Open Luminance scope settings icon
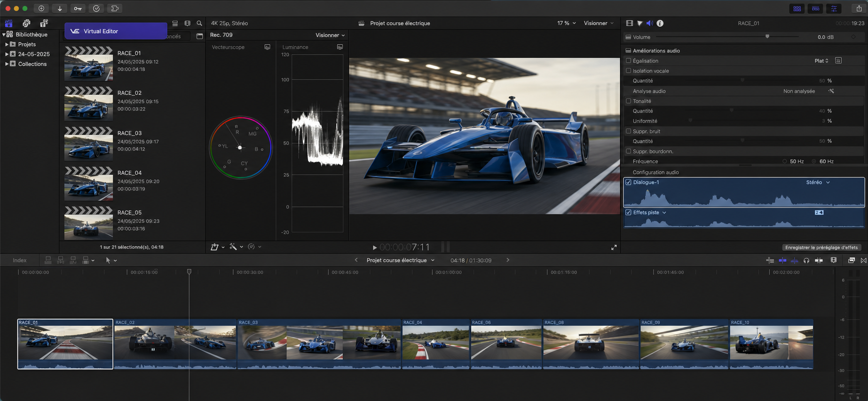The height and width of the screenshot is (401, 868). coord(340,47)
